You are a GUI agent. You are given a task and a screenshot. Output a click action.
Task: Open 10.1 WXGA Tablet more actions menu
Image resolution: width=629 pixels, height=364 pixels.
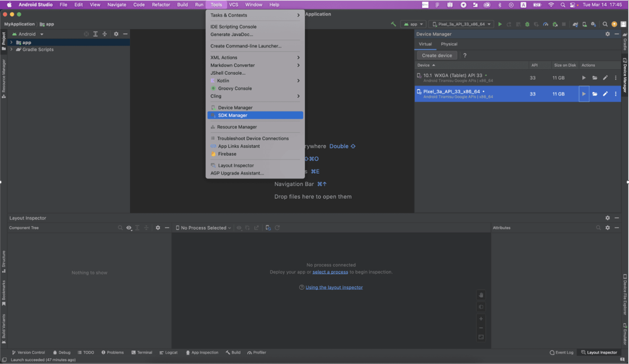(x=616, y=78)
